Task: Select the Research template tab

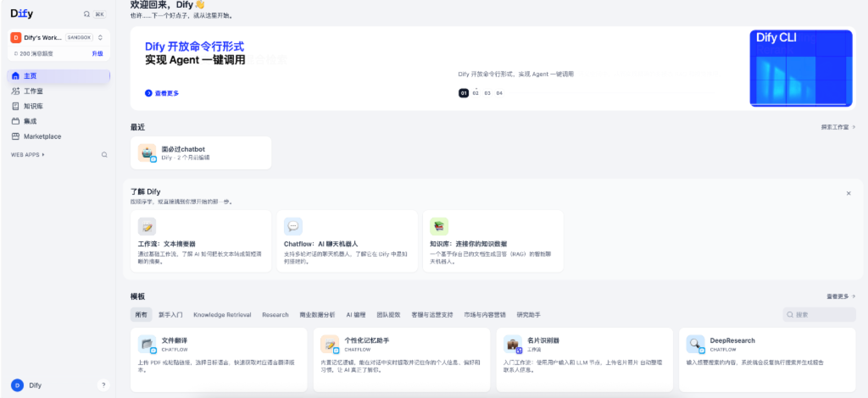Action: [275, 315]
